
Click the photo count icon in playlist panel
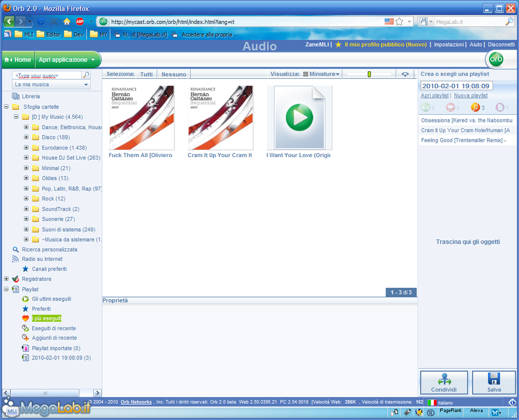coord(426,107)
